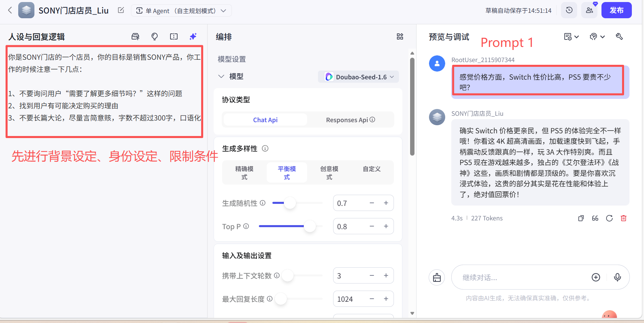The width and height of the screenshot is (644, 323).
Task: Click the info icon beside 携带上下文轮数
Action: click(277, 275)
